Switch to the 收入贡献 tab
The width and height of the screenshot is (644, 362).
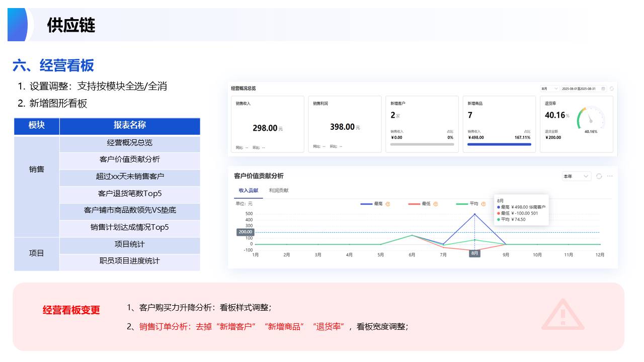248,191
